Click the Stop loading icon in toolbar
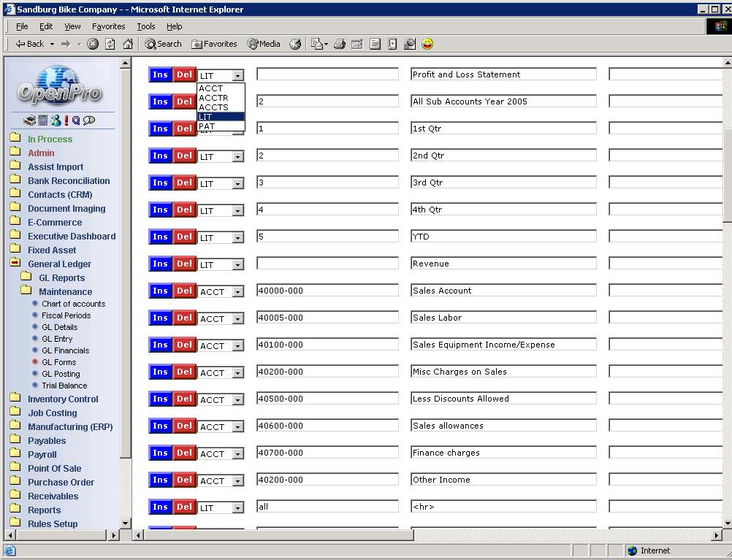This screenshot has width=732, height=560. click(93, 44)
